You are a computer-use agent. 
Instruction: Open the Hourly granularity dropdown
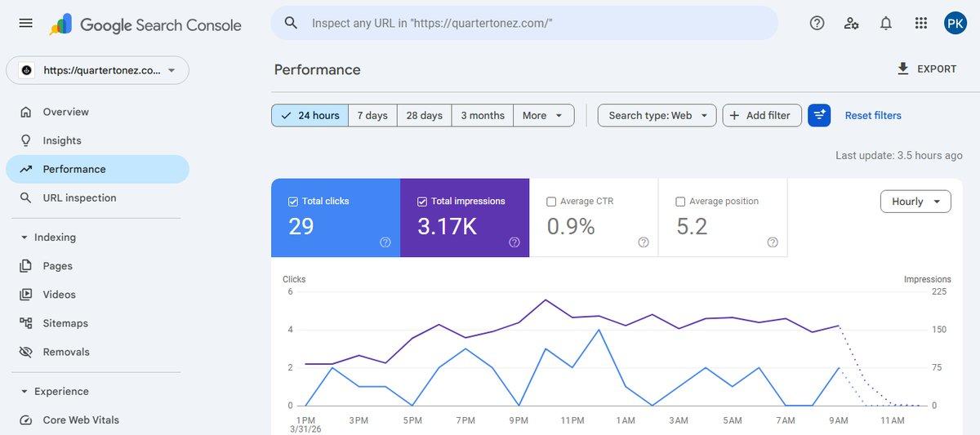[915, 202]
